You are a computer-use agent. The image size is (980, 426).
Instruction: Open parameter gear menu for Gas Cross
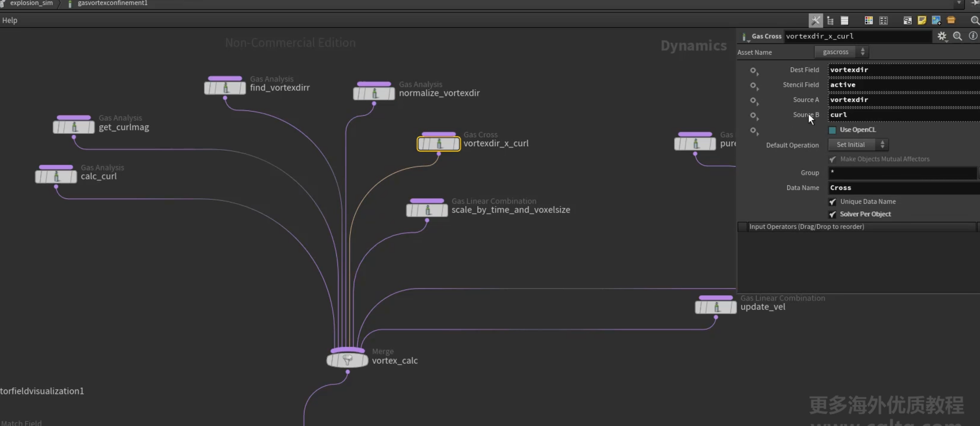tap(942, 36)
